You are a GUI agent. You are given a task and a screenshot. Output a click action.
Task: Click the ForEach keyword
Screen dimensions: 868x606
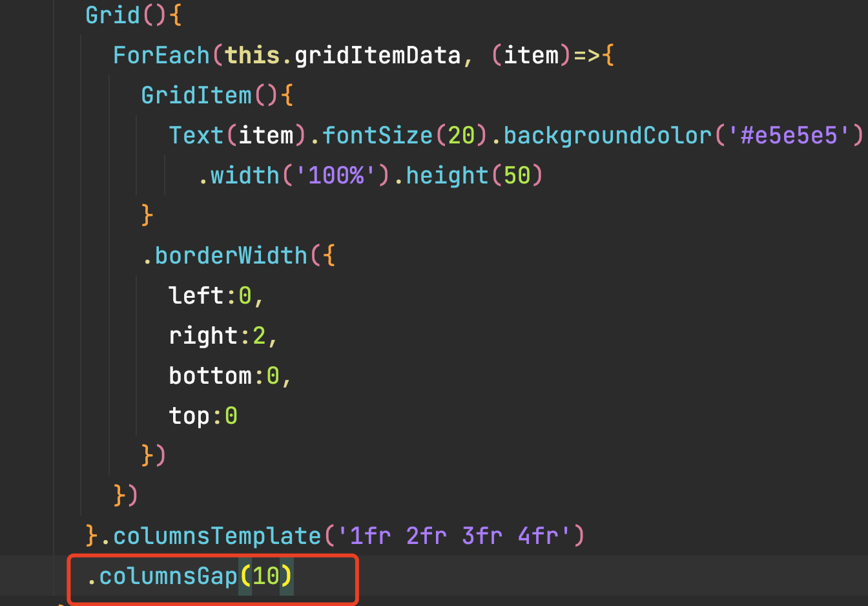tap(161, 55)
